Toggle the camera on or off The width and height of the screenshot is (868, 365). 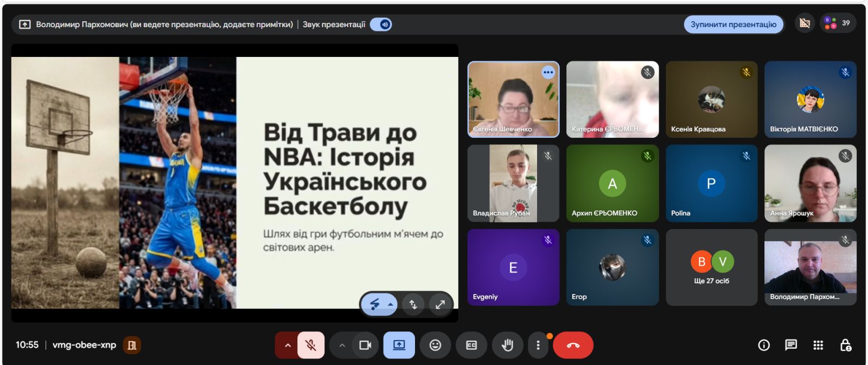point(365,345)
